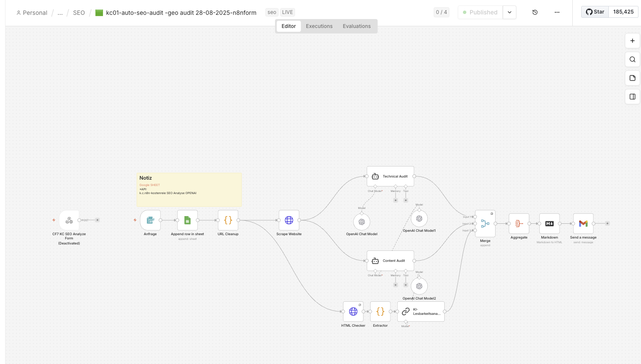Image resolution: width=641 pixels, height=364 pixels.
Task: Expand the Published dropdown arrow
Action: 510,12
